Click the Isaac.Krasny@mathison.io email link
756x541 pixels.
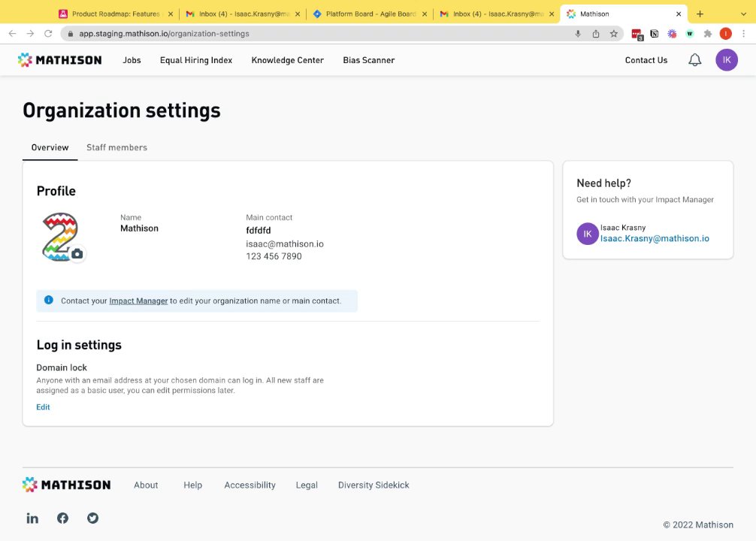point(655,238)
